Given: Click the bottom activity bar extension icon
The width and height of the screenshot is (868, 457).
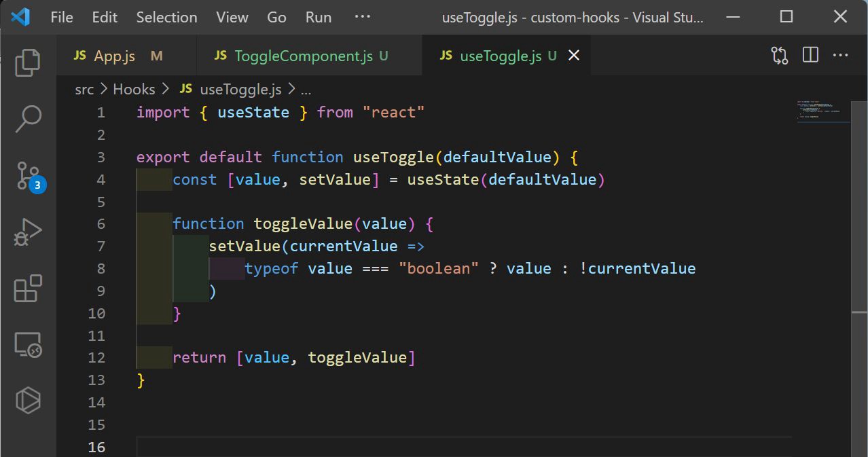Looking at the screenshot, I should tap(28, 401).
